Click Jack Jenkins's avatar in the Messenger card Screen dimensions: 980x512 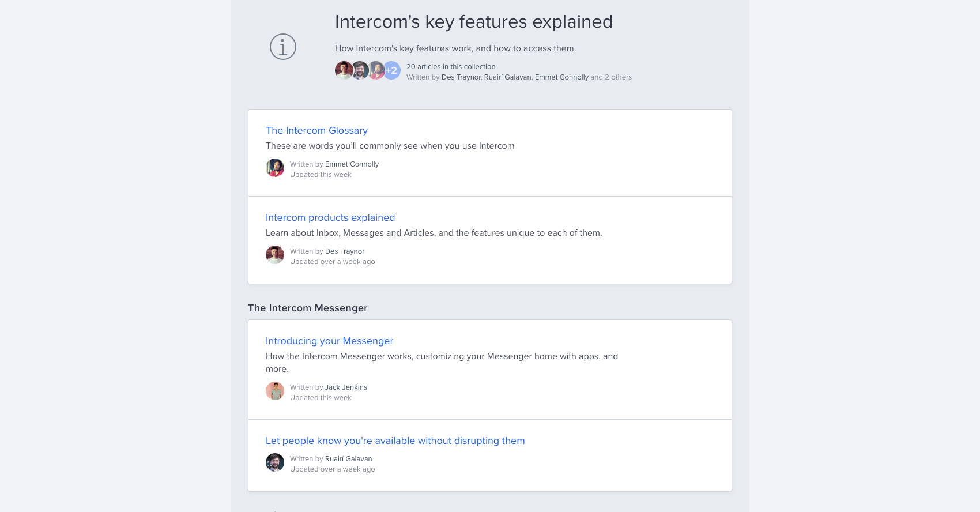coord(275,391)
